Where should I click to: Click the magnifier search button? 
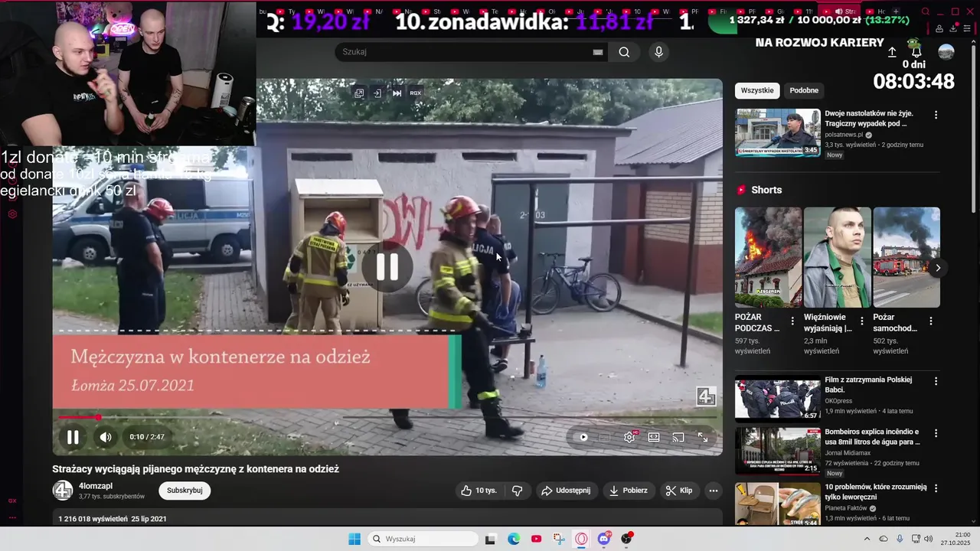point(624,52)
